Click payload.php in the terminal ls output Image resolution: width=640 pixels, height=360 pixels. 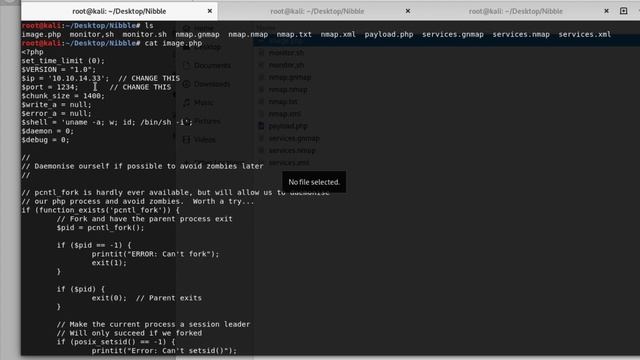click(x=389, y=35)
